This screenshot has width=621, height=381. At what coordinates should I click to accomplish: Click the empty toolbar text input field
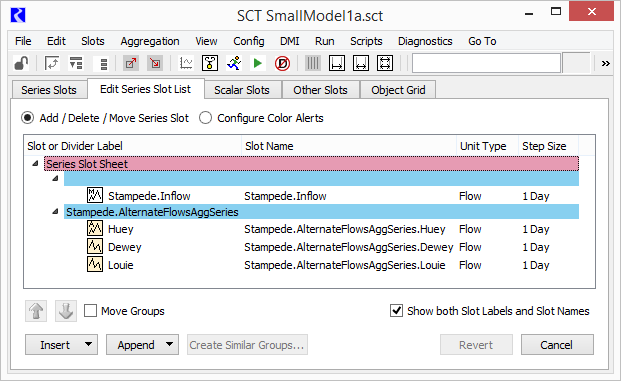[x=486, y=63]
